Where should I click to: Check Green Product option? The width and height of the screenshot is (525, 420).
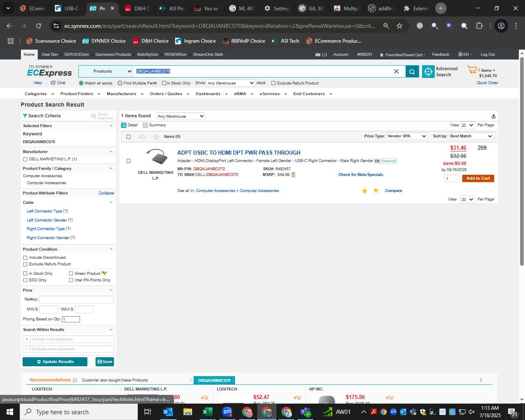(71, 274)
